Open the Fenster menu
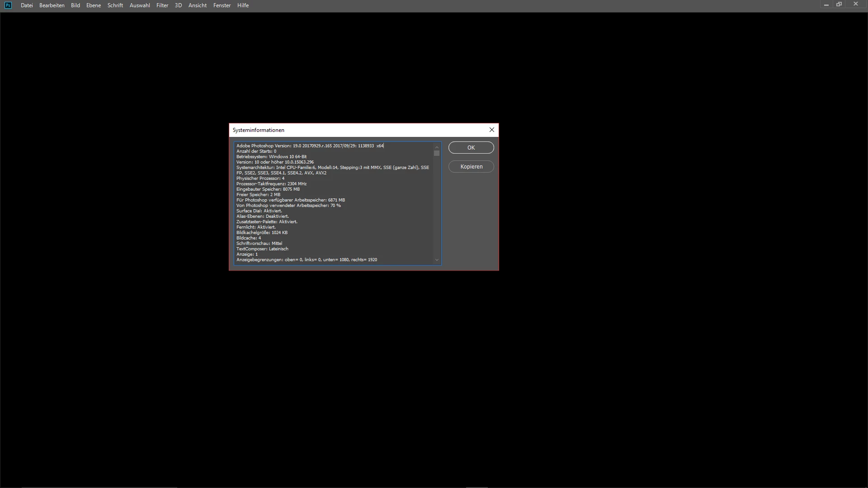Viewport: 868px width, 488px height. (x=222, y=5)
